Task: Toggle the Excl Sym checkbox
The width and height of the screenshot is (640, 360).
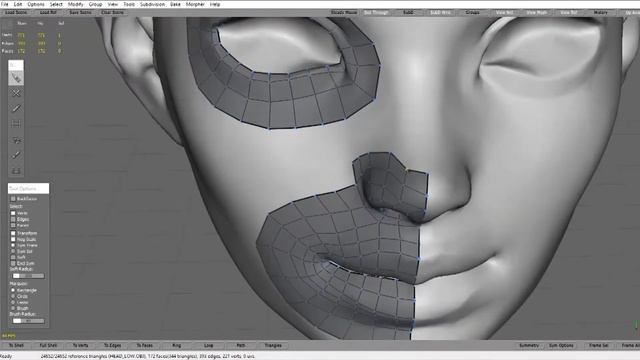Action: coord(13,263)
